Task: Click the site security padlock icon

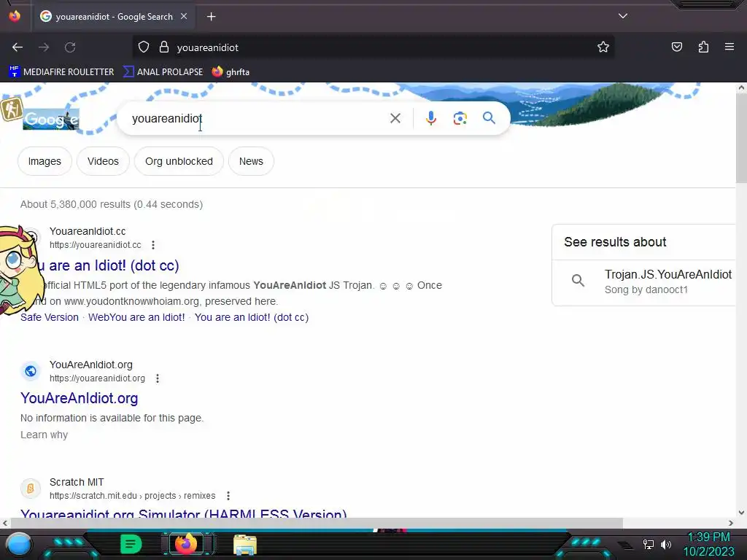Action: pos(164,47)
